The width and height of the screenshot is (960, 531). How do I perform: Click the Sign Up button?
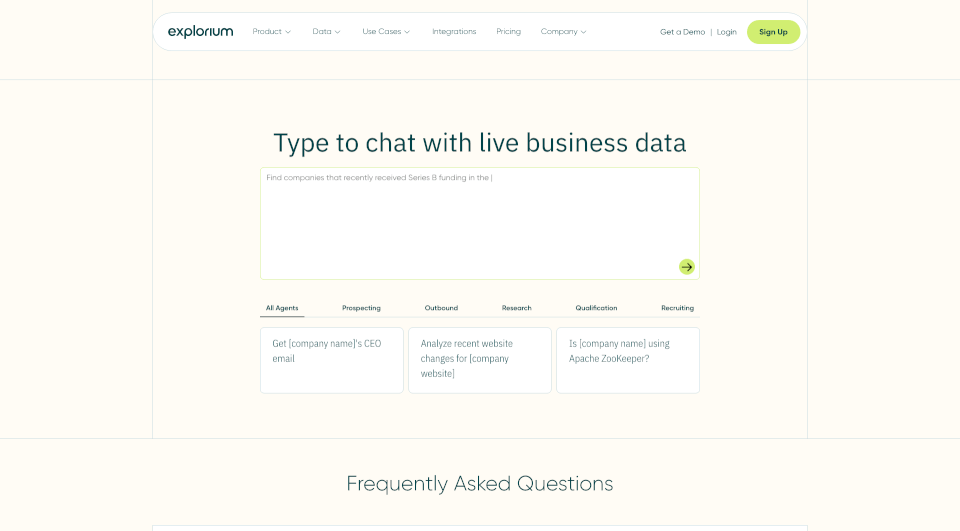pyautogui.click(x=773, y=32)
